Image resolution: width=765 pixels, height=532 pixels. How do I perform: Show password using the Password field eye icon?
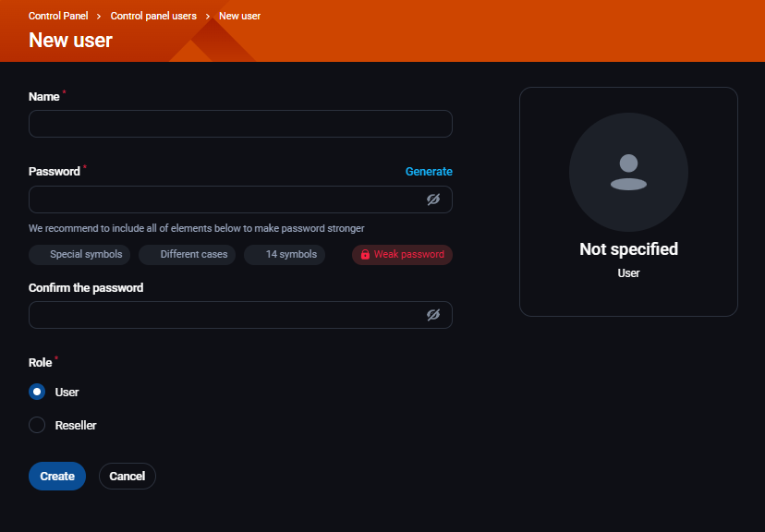(432, 199)
